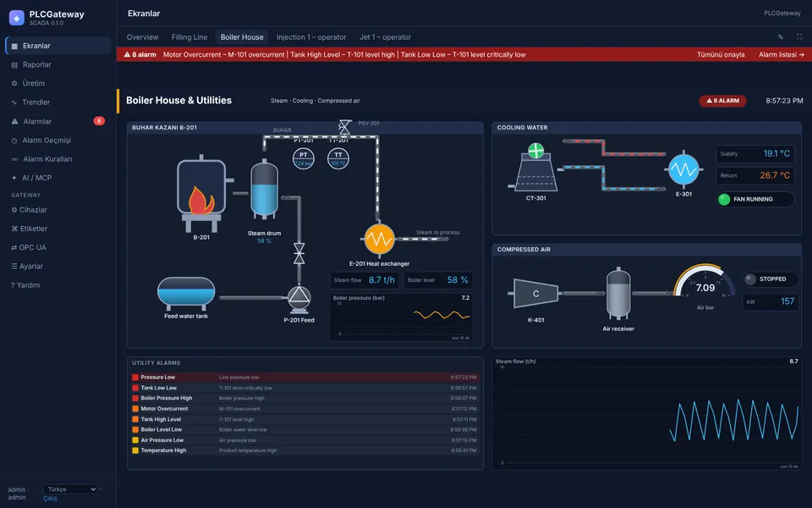
Task: Select the E-301 cooling exchanger symbol
Action: pos(683,169)
